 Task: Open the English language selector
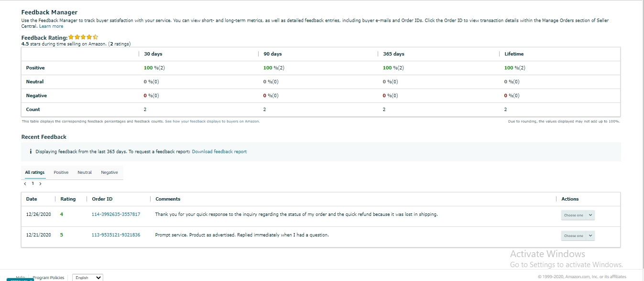pyautogui.click(x=88, y=277)
